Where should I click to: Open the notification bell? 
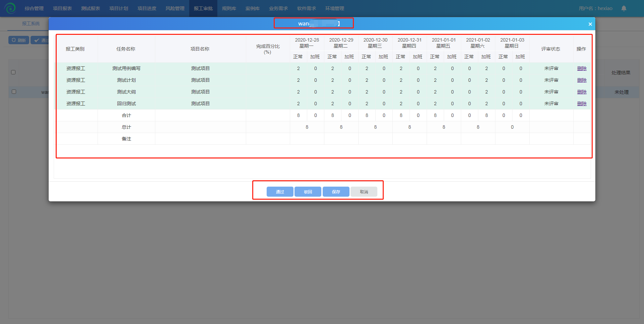[624, 8]
